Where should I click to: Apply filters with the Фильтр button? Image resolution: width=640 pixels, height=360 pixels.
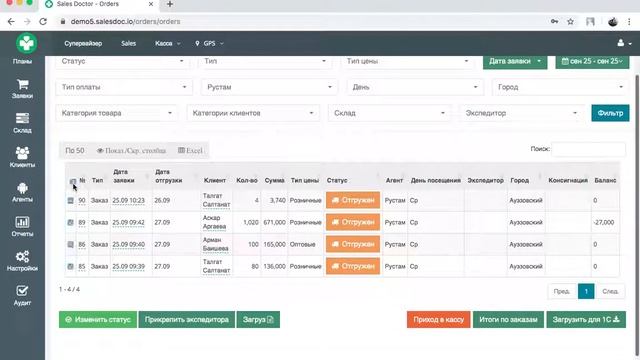(x=610, y=113)
